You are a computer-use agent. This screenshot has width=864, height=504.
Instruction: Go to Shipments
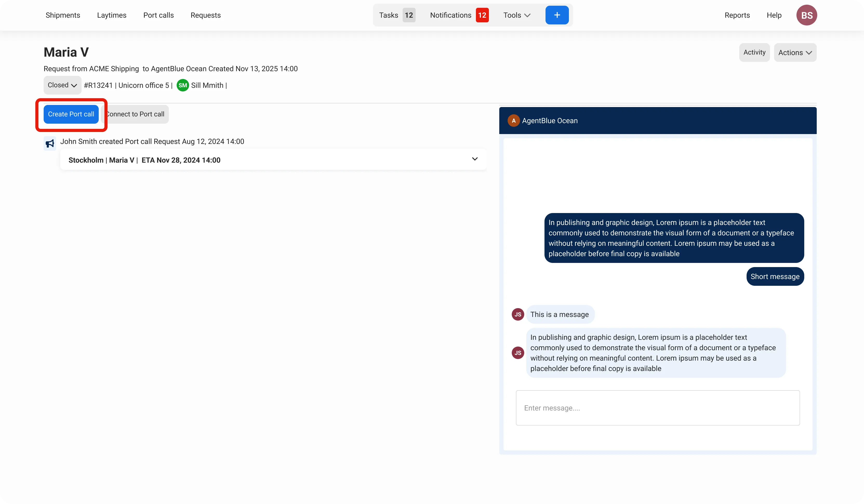click(63, 15)
